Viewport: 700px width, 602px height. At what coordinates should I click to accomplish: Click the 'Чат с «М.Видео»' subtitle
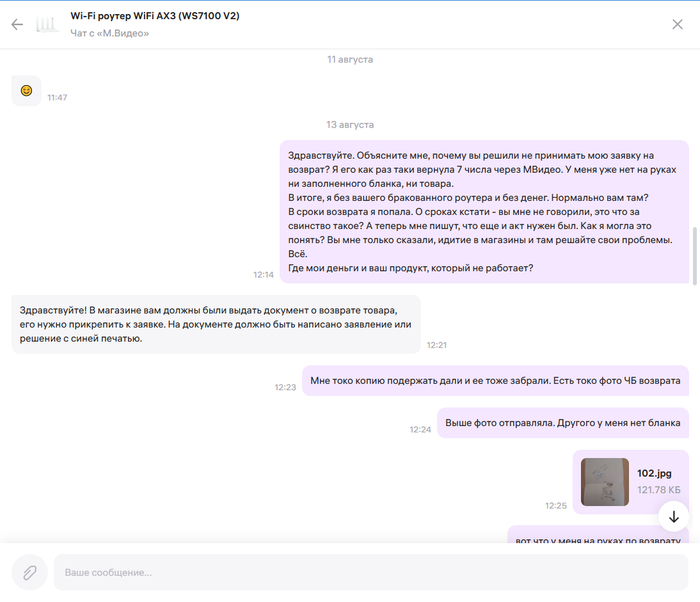click(x=109, y=34)
